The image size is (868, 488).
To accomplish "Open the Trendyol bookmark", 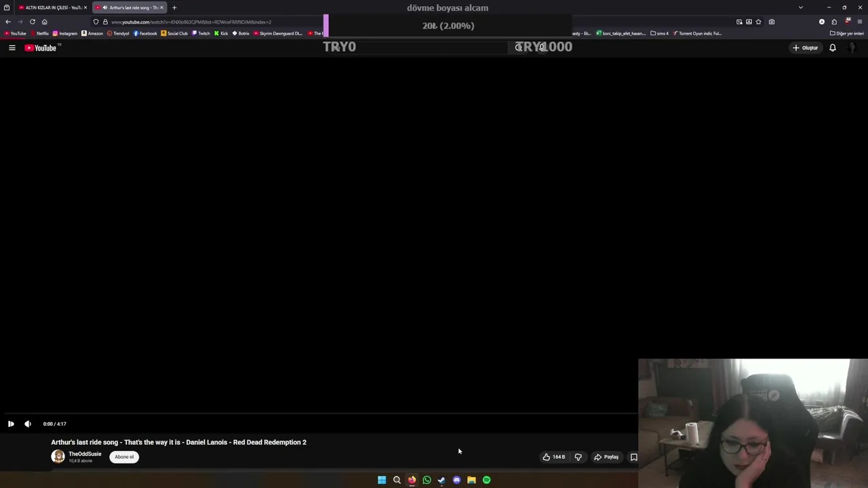I will (x=118, y=33).
